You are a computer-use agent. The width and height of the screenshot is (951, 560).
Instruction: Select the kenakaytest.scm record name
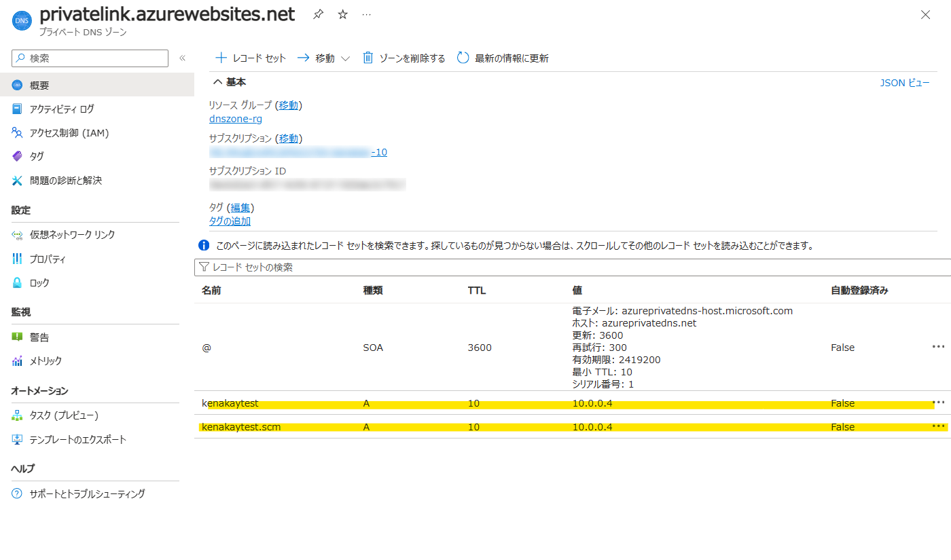[241, 427]
